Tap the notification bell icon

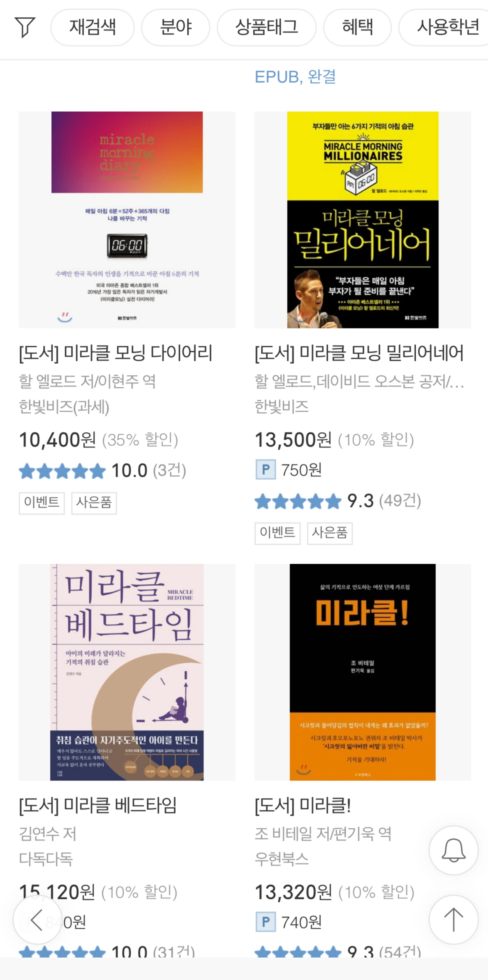[x=454, y=851]
